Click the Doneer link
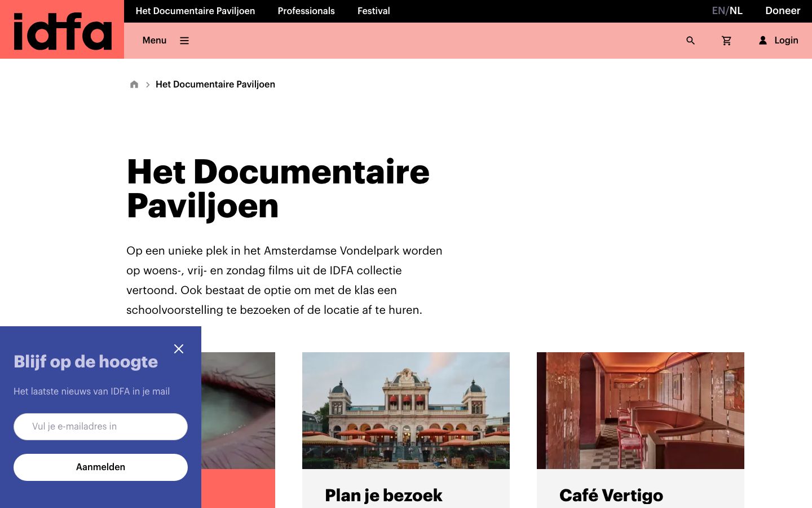This screenshot has height=508, width=812. [783, 11]
